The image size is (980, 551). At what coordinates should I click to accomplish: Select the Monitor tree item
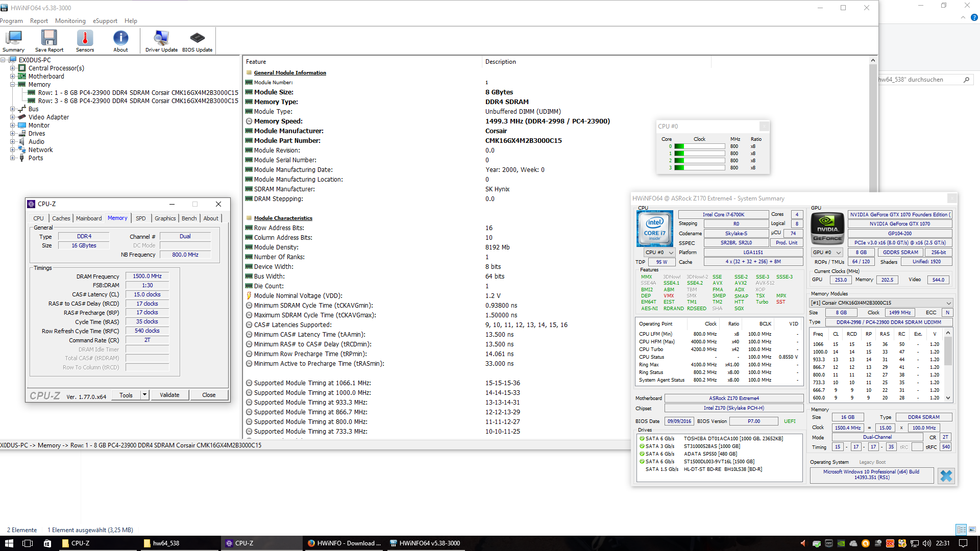39,126
